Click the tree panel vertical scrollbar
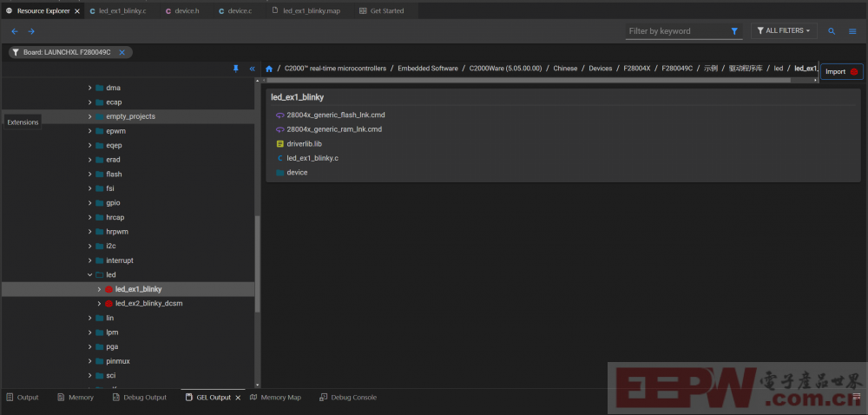868x415 pixels. pyautogui.click(x=257, y=266)
